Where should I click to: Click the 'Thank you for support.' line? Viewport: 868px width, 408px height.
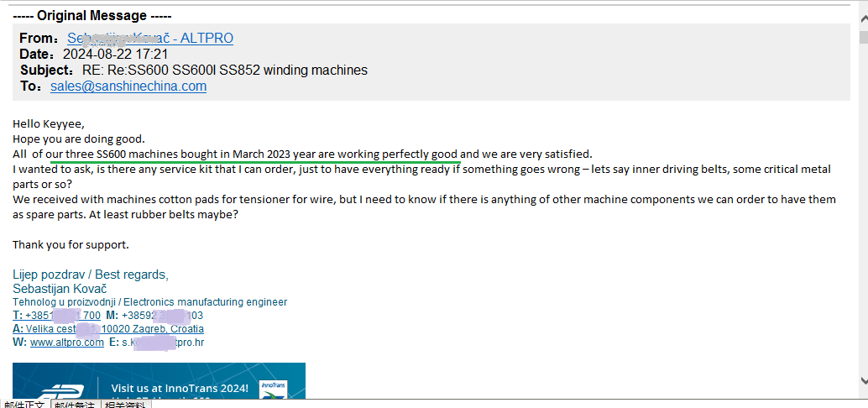tap(71, 244)
